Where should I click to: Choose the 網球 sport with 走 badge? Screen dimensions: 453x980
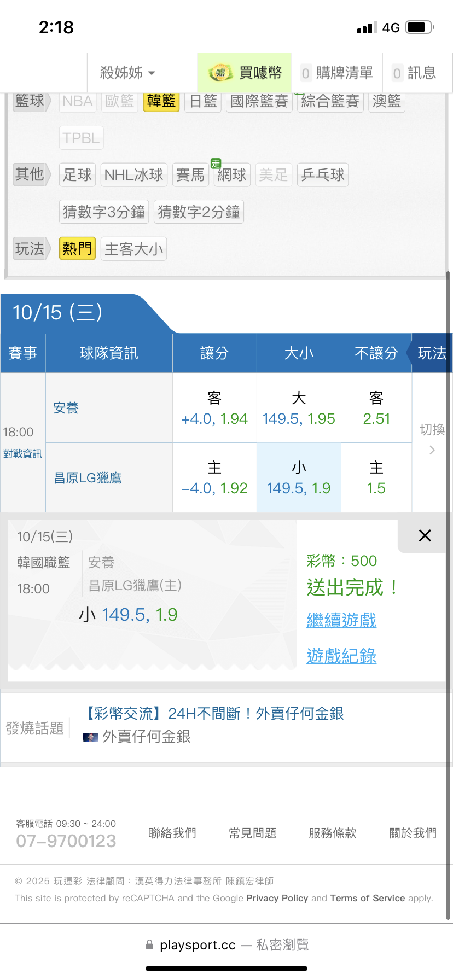pyautogui.click(x=232, y=175)
